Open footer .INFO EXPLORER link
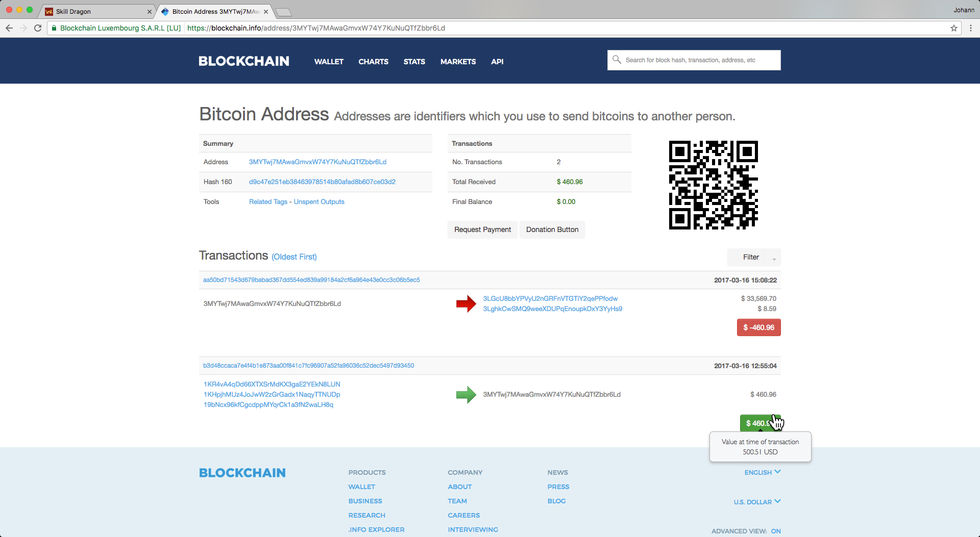The width and height of the screenshot is (980, 537). tap(376, 529)
